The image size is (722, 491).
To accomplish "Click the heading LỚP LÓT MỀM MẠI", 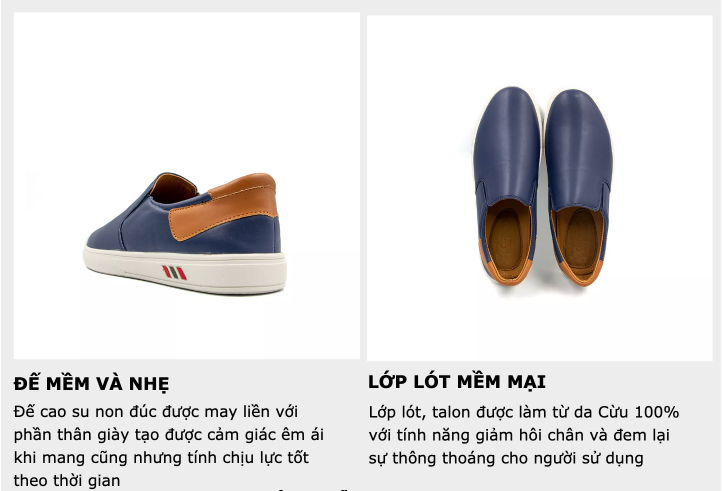I will 457,382.
